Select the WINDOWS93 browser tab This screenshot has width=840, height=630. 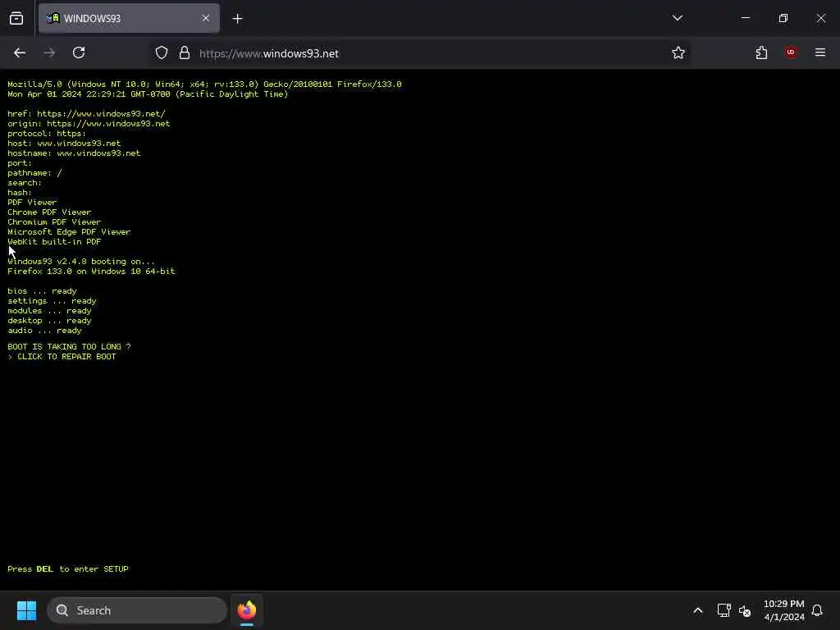[129, 18]
